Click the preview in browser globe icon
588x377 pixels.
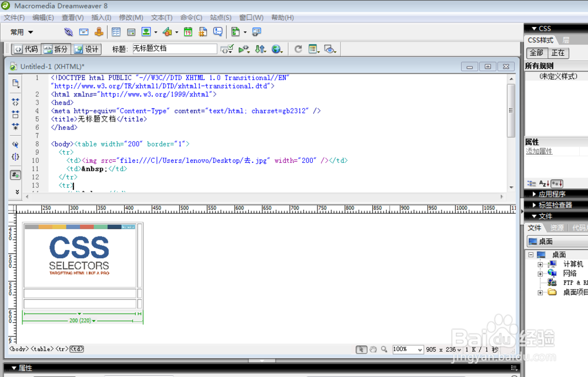277,49
